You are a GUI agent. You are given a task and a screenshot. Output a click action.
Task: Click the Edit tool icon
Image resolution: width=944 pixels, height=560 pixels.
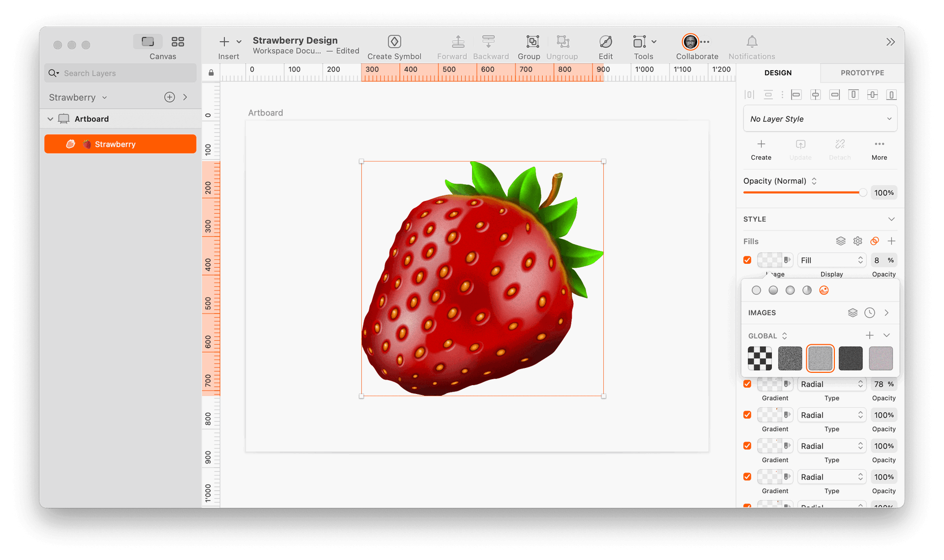606,42
